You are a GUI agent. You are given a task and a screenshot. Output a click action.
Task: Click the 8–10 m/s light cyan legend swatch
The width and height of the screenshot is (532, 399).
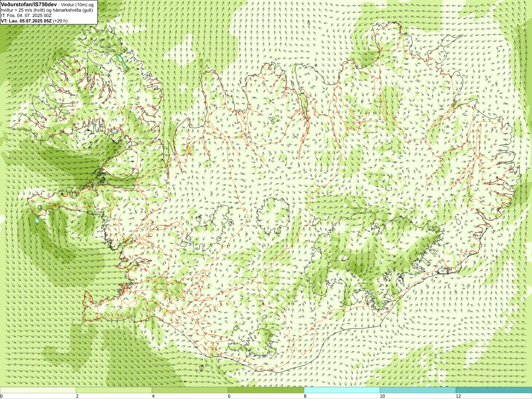[x=342, y=390]
